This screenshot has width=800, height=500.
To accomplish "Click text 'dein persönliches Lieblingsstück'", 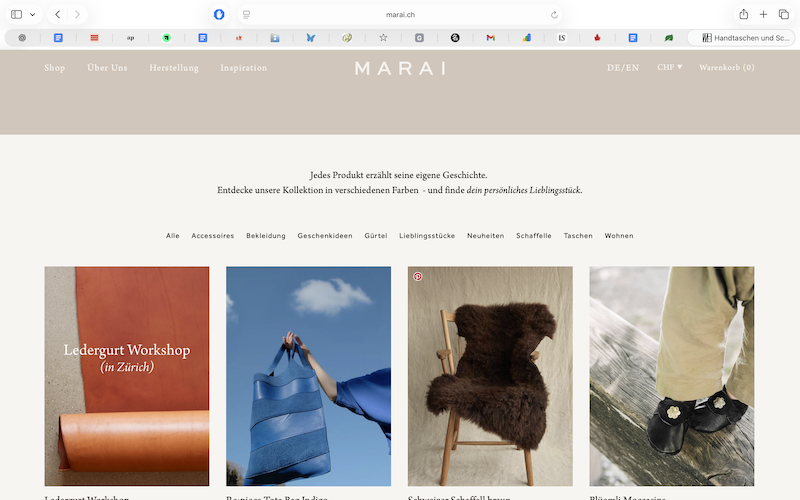I will coord(523,190).
